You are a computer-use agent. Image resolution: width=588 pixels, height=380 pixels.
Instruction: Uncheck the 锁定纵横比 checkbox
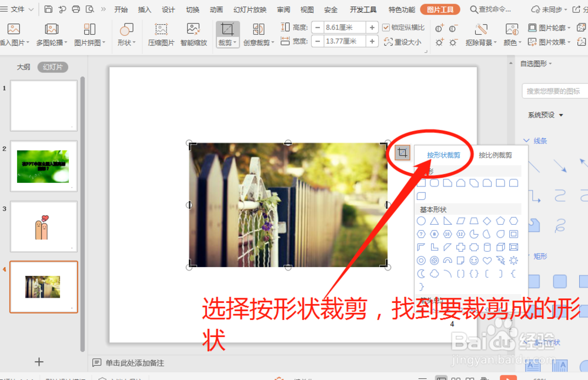[387, 26]
